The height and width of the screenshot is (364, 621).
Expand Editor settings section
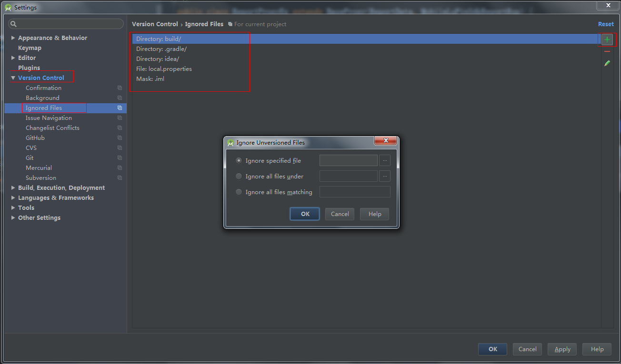point(13,58)
